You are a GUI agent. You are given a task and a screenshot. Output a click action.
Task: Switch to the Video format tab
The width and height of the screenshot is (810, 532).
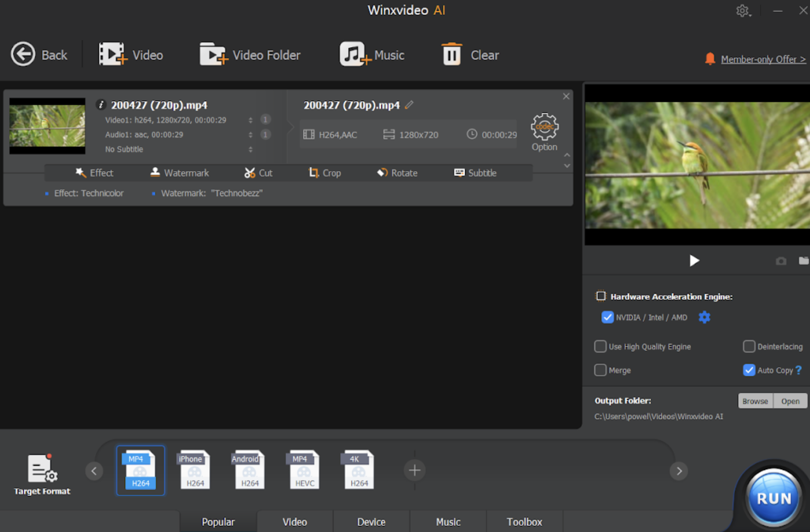click(295, 521)
